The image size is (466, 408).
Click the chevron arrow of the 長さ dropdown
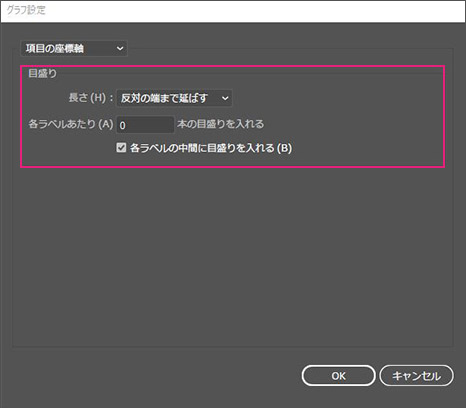pos(225,98)
